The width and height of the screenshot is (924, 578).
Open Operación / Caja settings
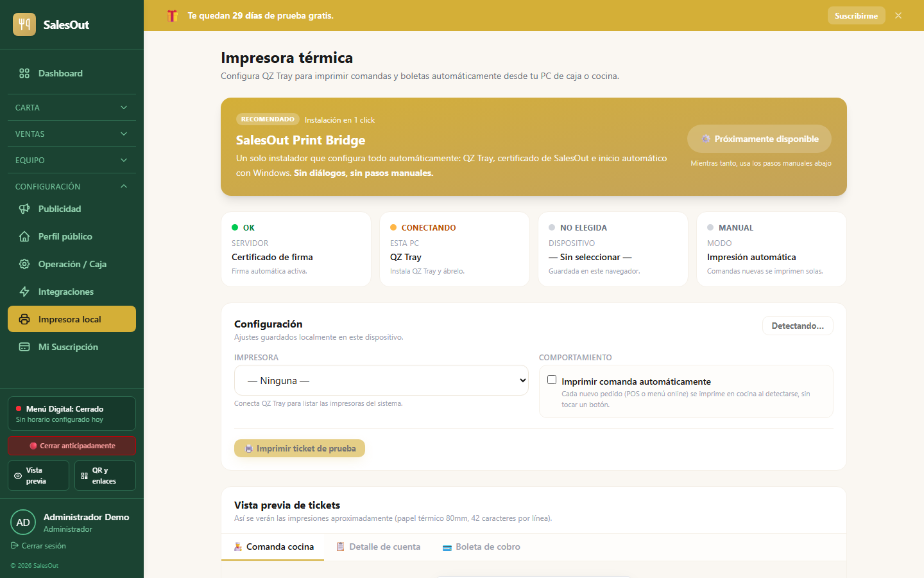[72, 264]
